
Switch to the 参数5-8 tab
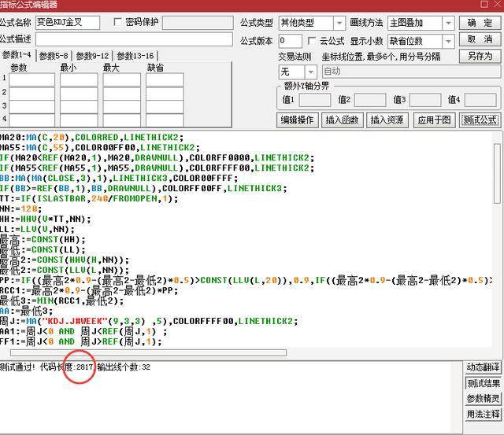[54, 56]
